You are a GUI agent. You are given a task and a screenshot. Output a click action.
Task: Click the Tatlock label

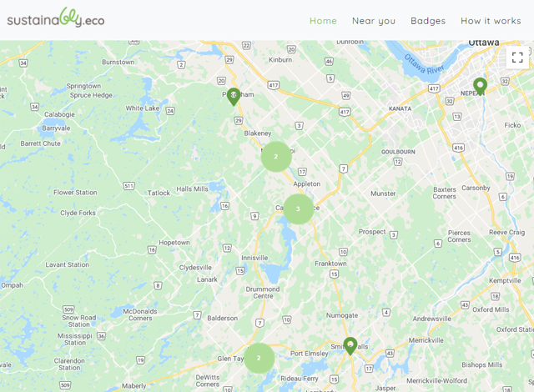coord(159,193)
